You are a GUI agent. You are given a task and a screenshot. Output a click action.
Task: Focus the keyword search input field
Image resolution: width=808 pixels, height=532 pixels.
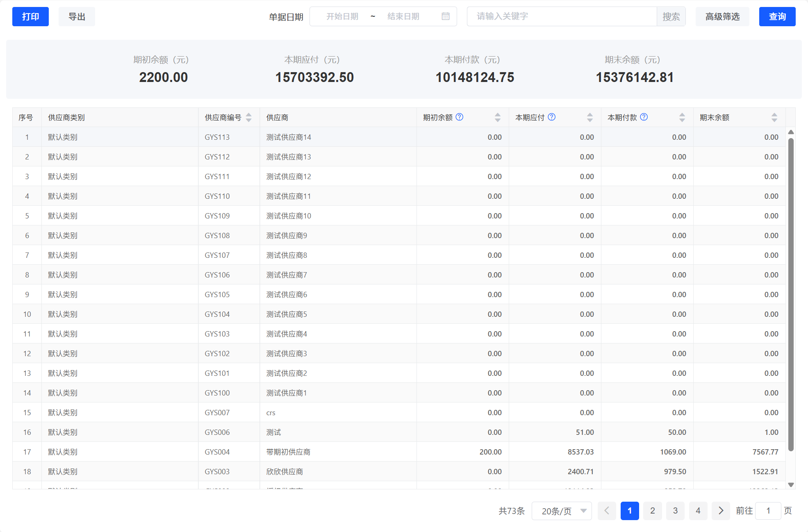(x=562, y=16)
